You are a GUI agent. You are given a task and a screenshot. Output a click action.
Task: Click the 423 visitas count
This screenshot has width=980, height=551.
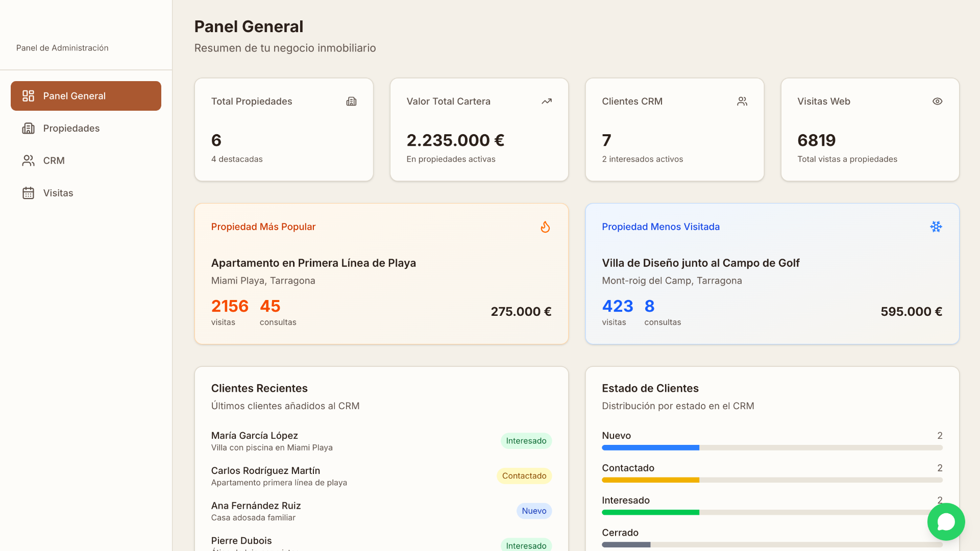click(618, 306)
